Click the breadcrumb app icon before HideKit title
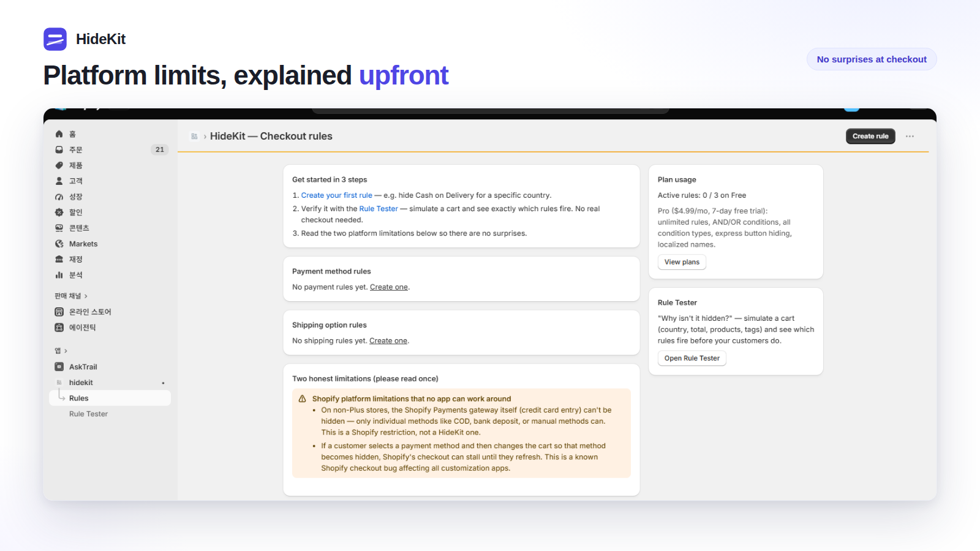The width and height of the screenshot is (980, 551). point(194,137)
